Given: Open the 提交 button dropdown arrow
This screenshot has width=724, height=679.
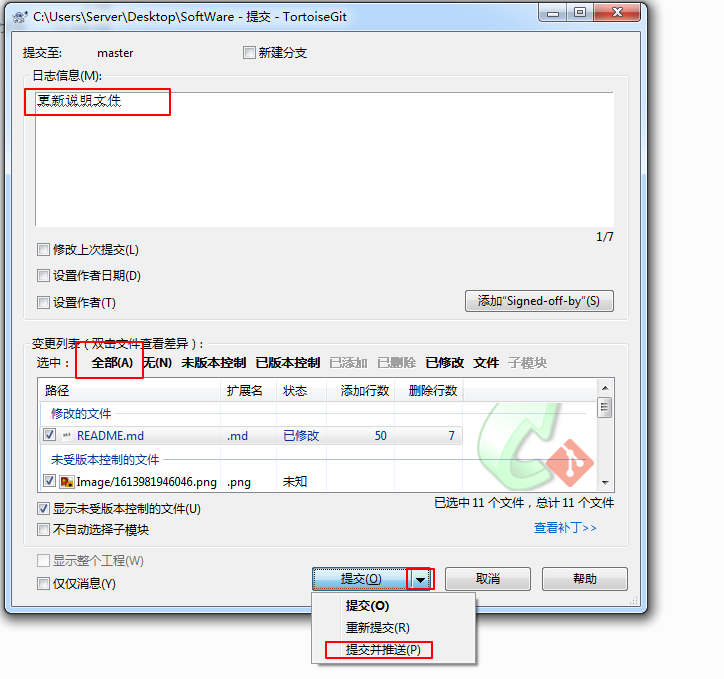Looking at the screenshot, I should [x=420, y=579].
